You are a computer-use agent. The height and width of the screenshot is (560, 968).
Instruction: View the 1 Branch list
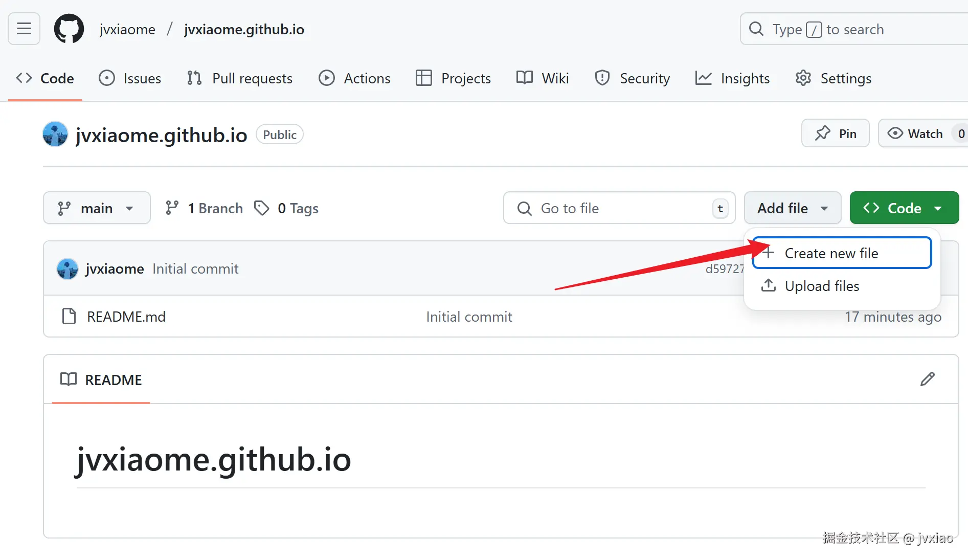click(204, 208)
